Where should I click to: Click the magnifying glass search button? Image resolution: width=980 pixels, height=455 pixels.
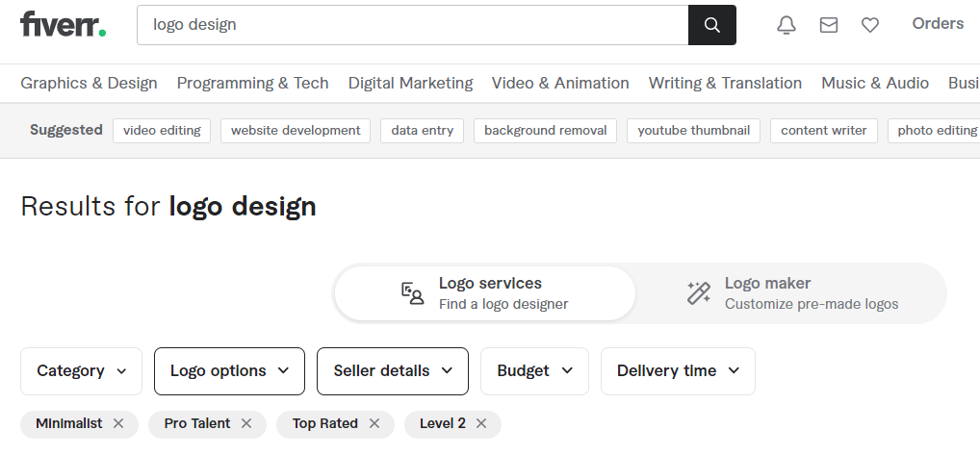point(711,25)
